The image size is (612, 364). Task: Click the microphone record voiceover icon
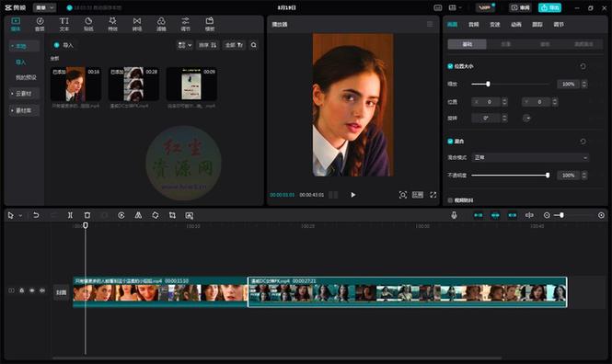tap(454, 215)
